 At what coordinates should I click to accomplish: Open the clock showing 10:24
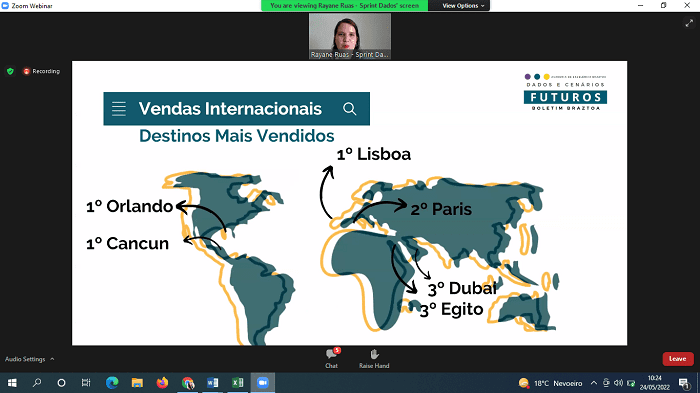(x=654, y=383)
